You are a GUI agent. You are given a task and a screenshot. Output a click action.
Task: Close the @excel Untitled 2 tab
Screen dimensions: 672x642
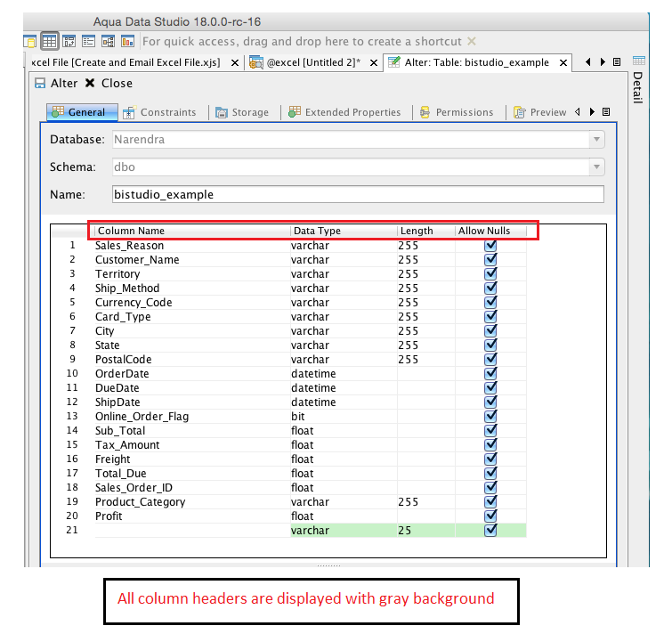point(374,63)
